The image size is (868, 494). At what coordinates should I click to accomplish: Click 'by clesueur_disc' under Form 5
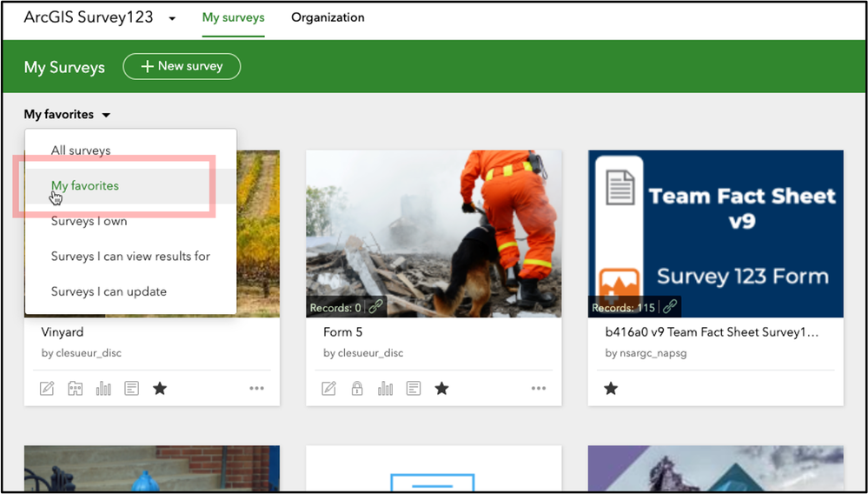pyautogui.click(x=363, y=353)
